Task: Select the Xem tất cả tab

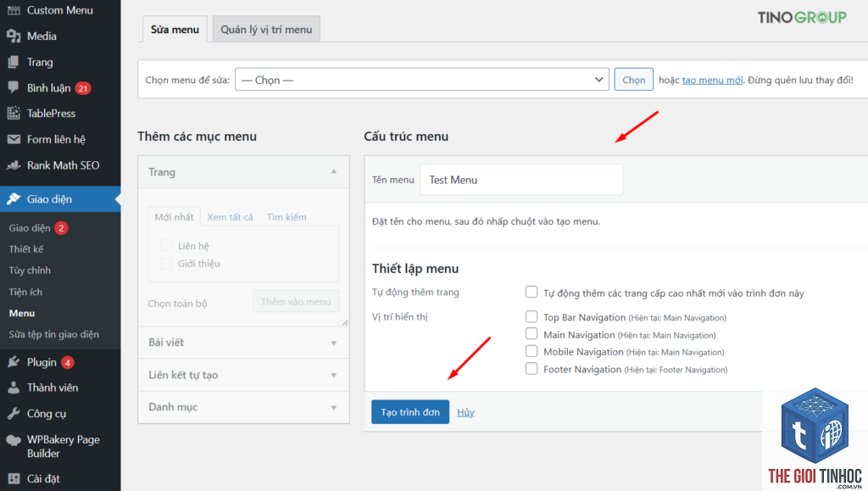Action: (230, 217)
